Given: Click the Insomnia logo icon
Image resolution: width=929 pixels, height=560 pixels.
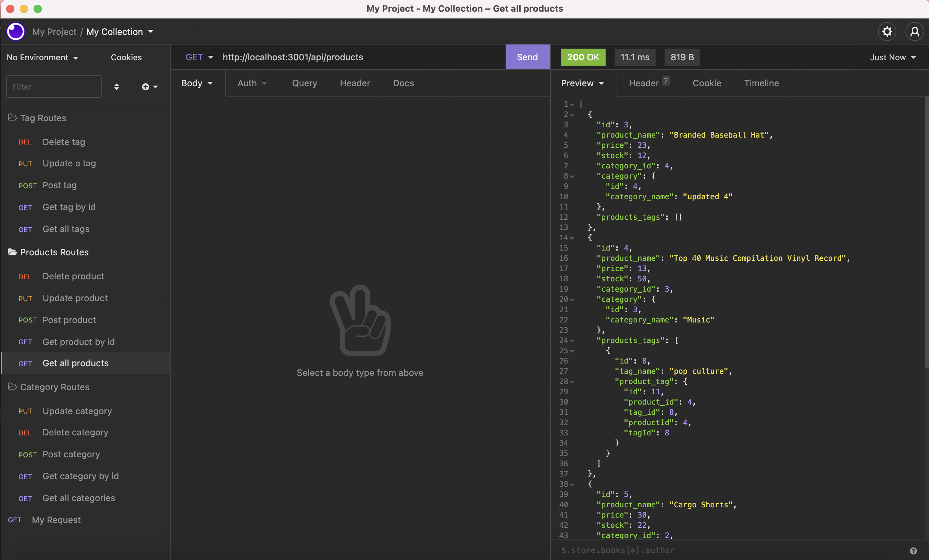Looking at the screenshot, I should (x=16, y=31).
